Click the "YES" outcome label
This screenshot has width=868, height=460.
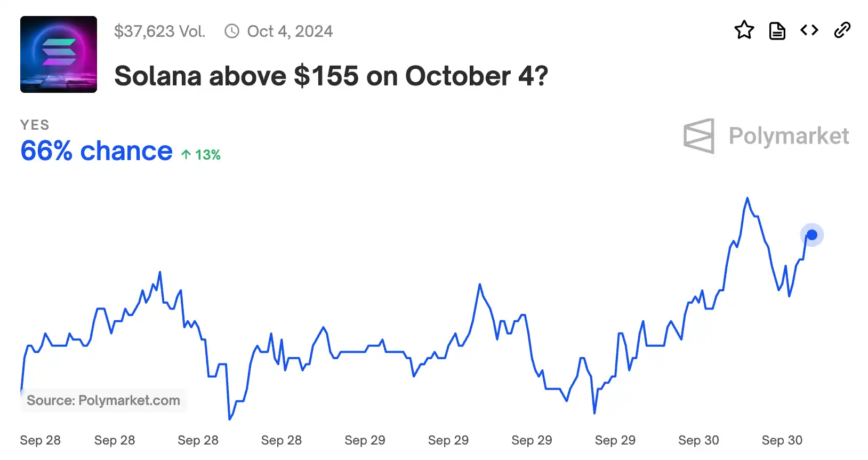pos(35,125)
